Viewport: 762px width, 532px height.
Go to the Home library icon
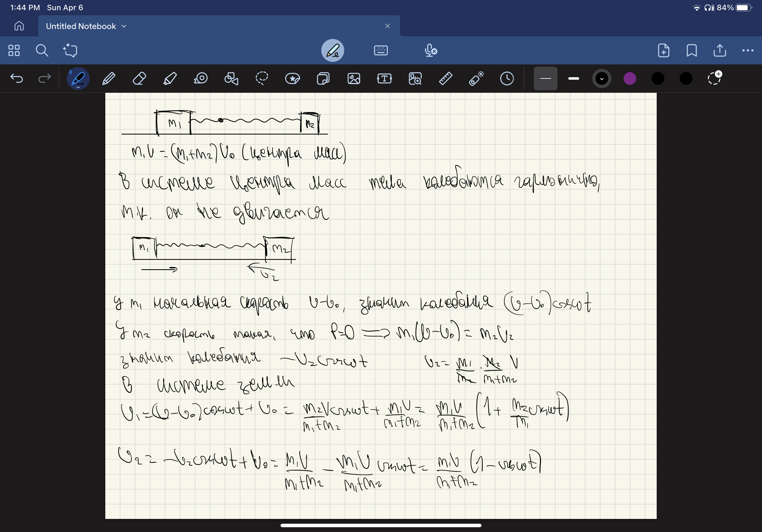[x=19, y=26]
